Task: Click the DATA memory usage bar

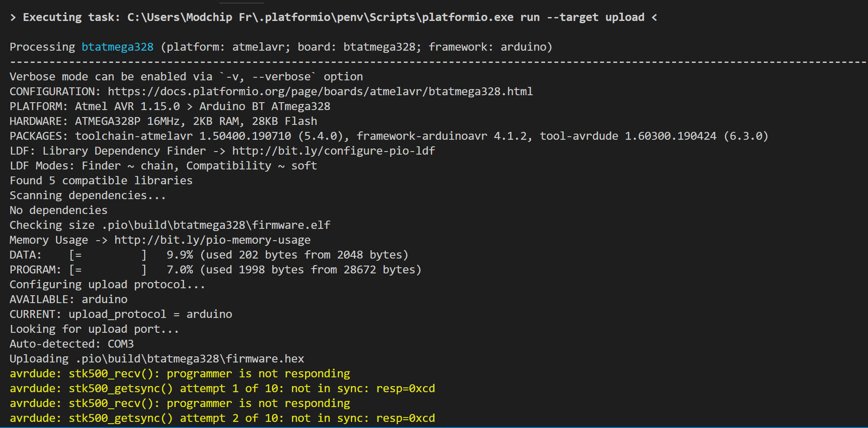Action: [108, 255]
